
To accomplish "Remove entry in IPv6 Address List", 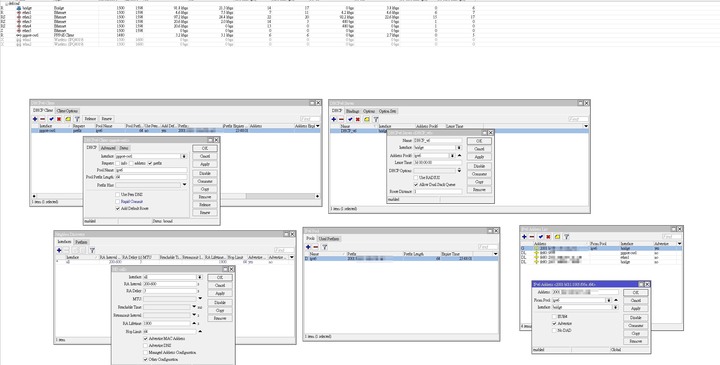I will (532, 237).
